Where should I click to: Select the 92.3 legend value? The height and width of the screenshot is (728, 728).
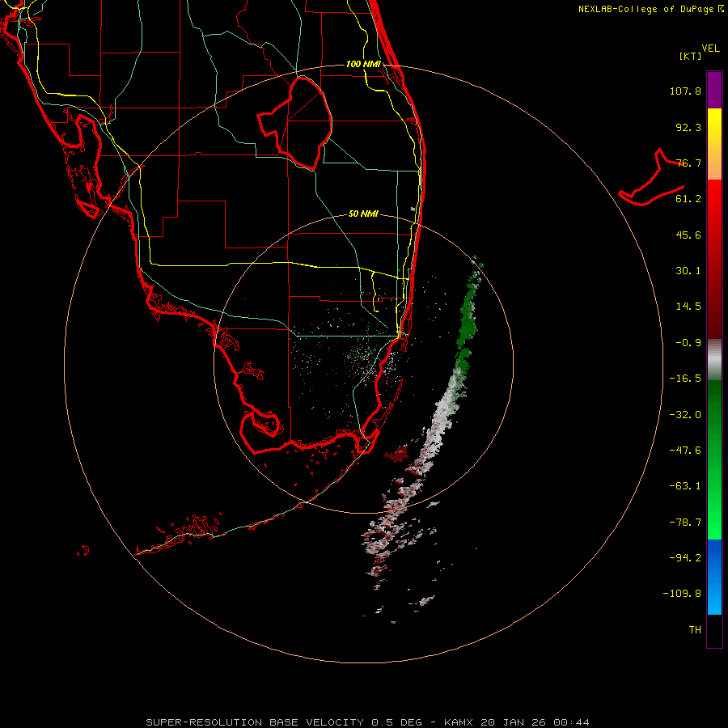coord(688,127)
